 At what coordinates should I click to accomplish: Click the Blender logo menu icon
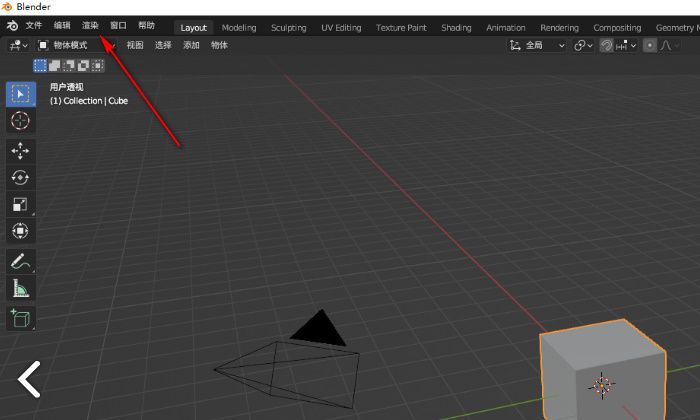(13, 26)
